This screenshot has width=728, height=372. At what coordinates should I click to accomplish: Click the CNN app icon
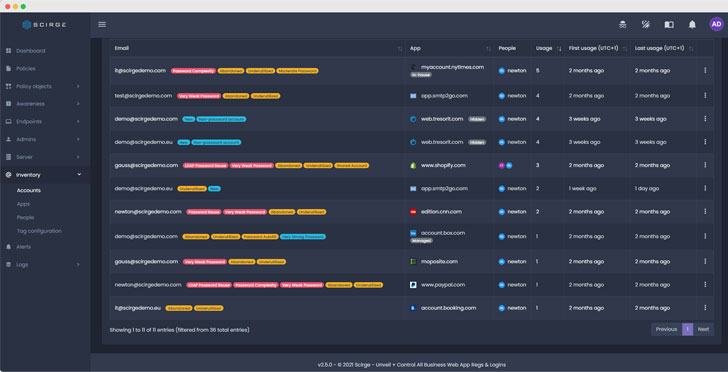[x=413, y=212]
